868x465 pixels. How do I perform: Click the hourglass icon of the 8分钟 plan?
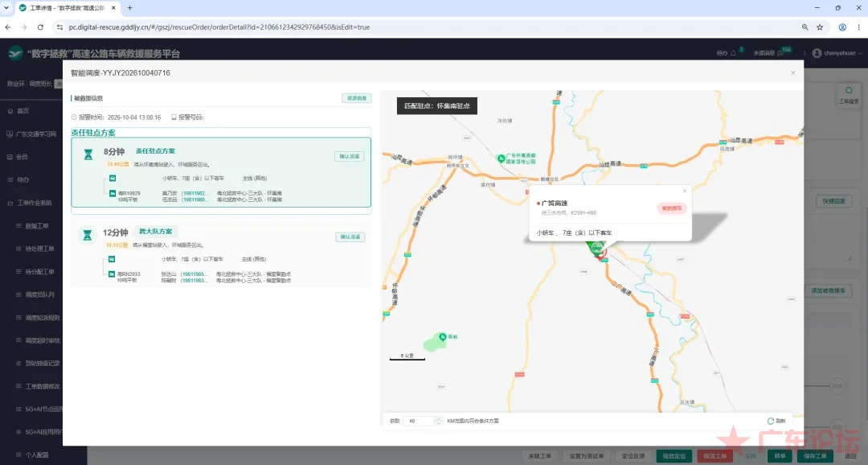pyautogui.click(x=88, y=154)
